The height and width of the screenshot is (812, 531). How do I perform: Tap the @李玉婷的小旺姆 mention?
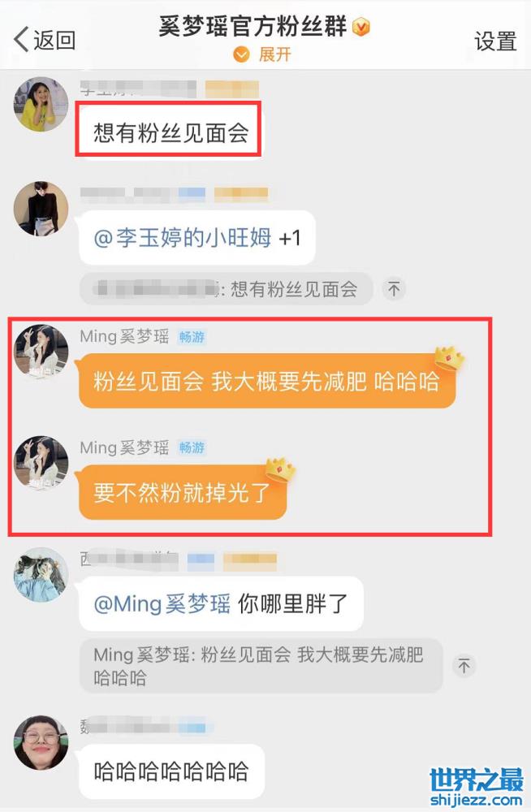coord(183,238)
